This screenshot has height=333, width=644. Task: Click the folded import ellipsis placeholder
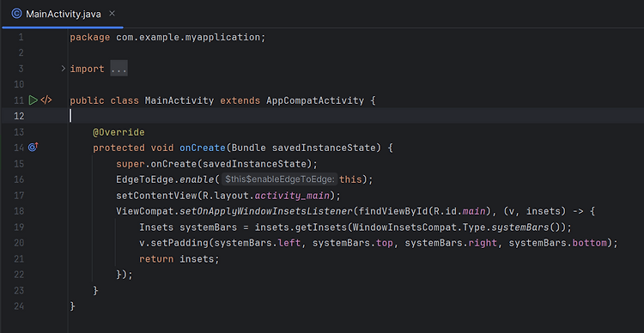click(x=119, y=69)
